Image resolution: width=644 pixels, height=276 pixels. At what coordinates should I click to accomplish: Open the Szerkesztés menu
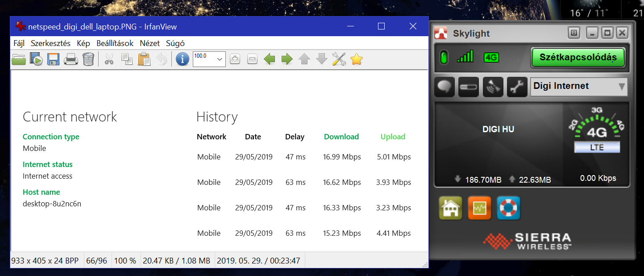pos(50,43)
